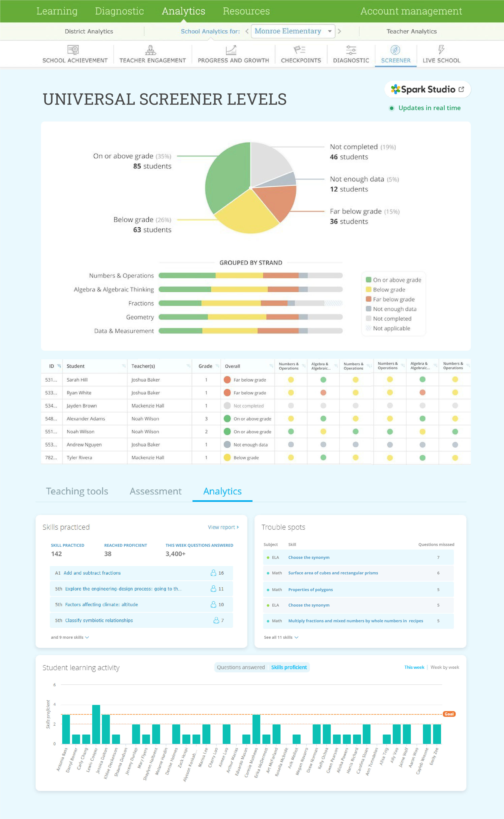Sort by Grade column filter icon
The height and width of the screenshot is (819, 504).
point(217,366)
